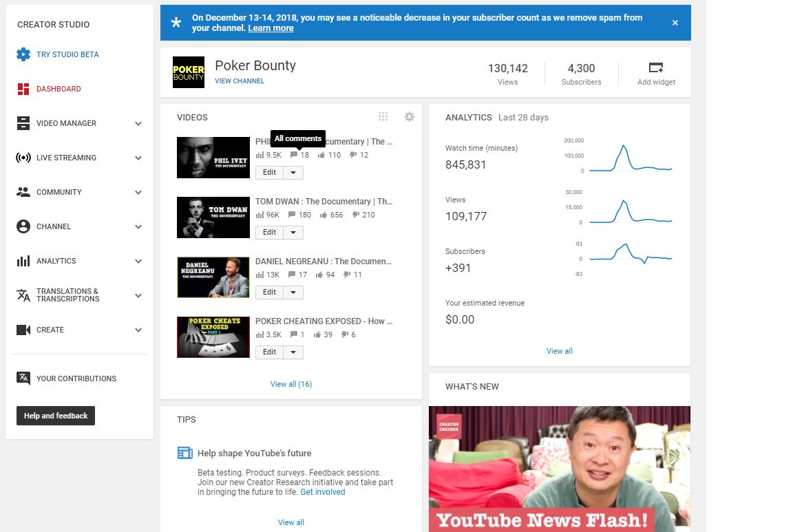The height and width of the screenshot is (532, 793).
Task: Click the Videos widget settings gear
Action: [x=410, y=117]
